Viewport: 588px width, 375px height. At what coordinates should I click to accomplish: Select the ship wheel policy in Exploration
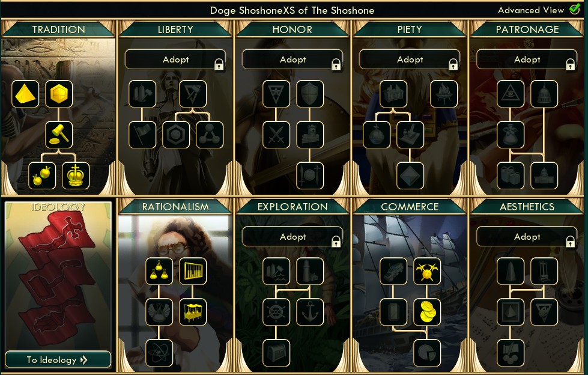click(x=276, y=312)
